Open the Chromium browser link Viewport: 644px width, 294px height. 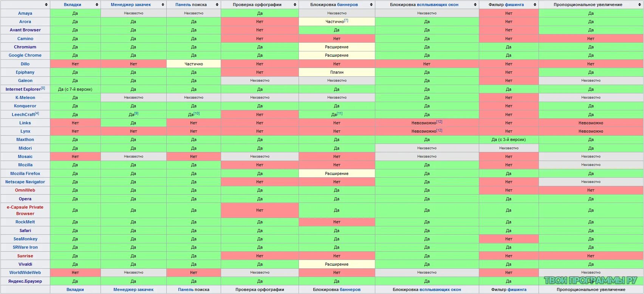pyautogui.click(x=25, y=47)
